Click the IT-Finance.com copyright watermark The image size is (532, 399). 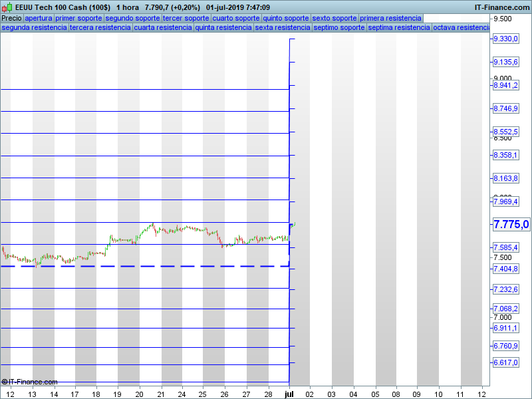[x=29, y=382]
